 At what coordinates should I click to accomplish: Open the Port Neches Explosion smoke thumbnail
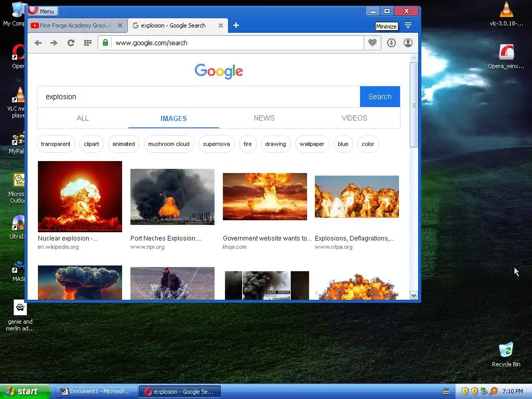172,197
